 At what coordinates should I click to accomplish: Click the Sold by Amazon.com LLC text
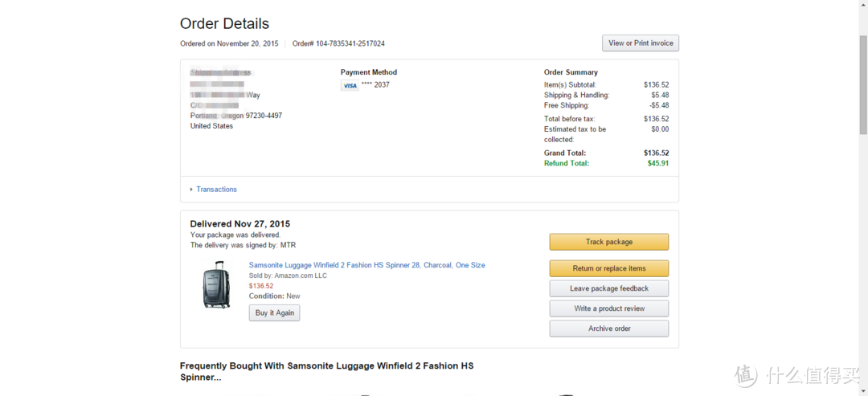point(288,276)
